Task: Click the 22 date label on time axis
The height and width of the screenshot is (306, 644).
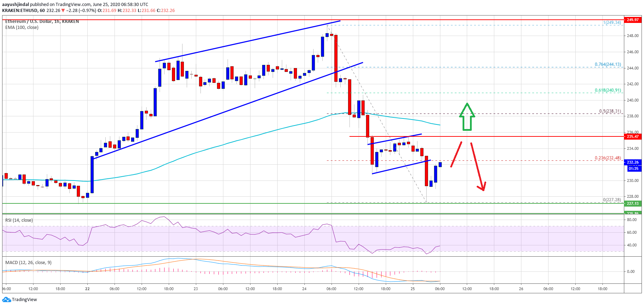Action: pyautogui.click(x=87, y=289)
